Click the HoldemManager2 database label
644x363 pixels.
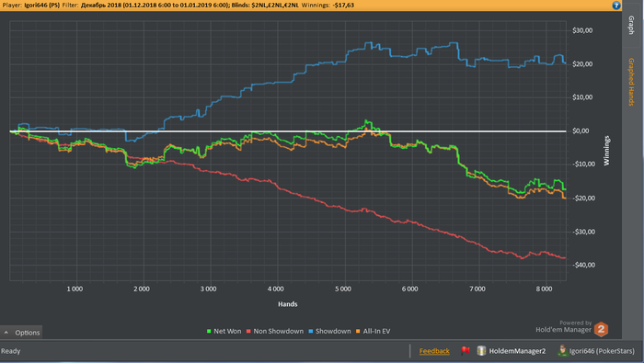(x=517, y=351)
